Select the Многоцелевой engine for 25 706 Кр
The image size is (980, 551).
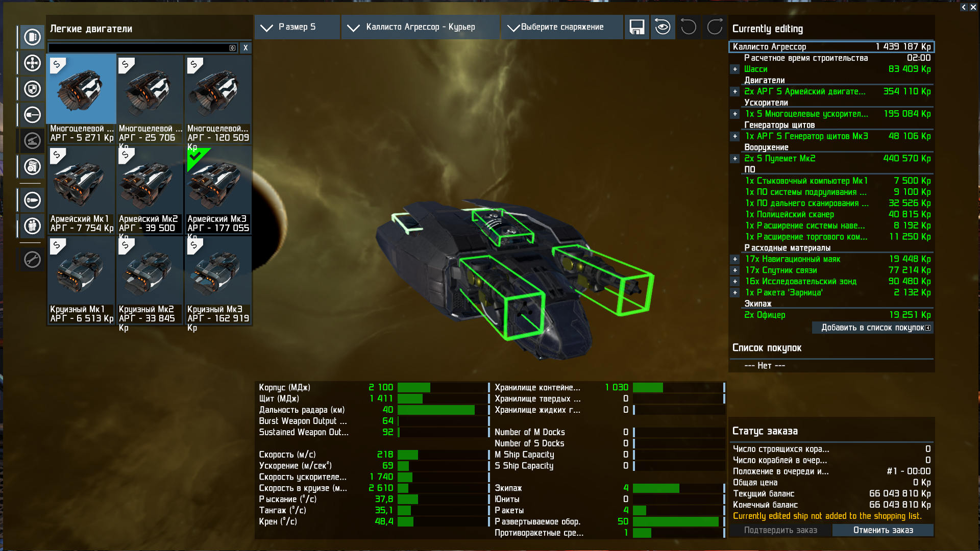point(150,98)
